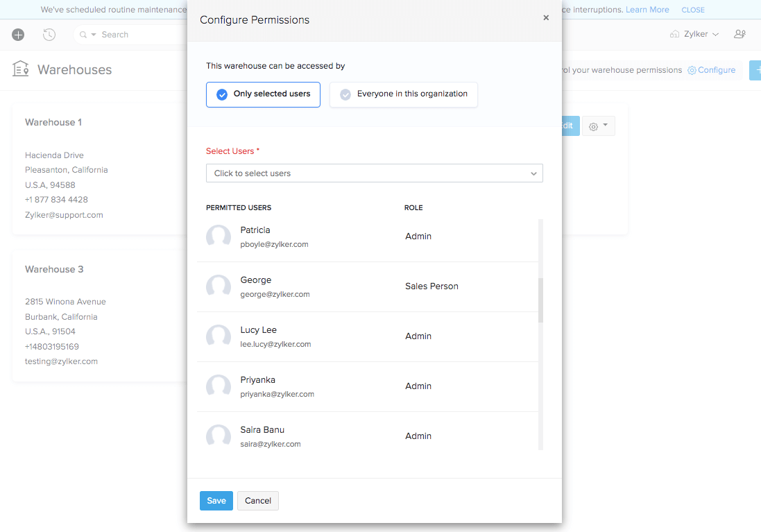The height and width of the screenshot is (532, 761).
Task: Open the manage users icon at top right
Action: 739,33
